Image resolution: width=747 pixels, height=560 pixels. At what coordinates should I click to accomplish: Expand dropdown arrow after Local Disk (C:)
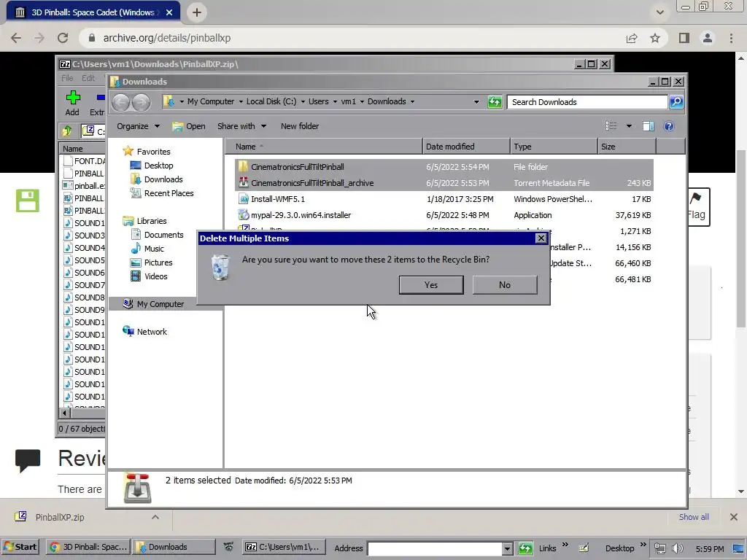[303, 102]
